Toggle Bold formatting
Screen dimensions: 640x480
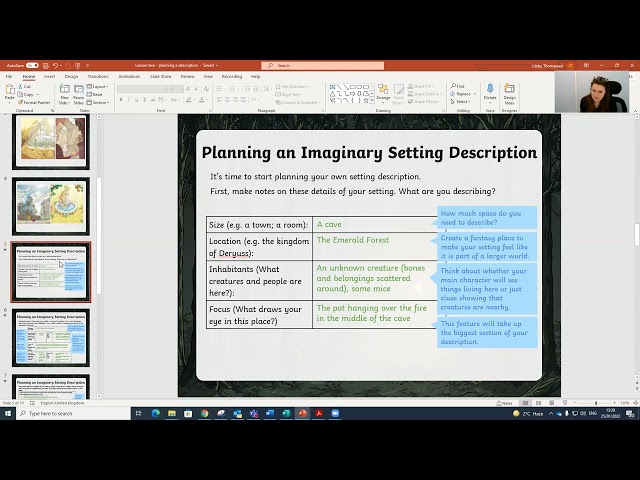pyautogui.click(x=121, y=100)
